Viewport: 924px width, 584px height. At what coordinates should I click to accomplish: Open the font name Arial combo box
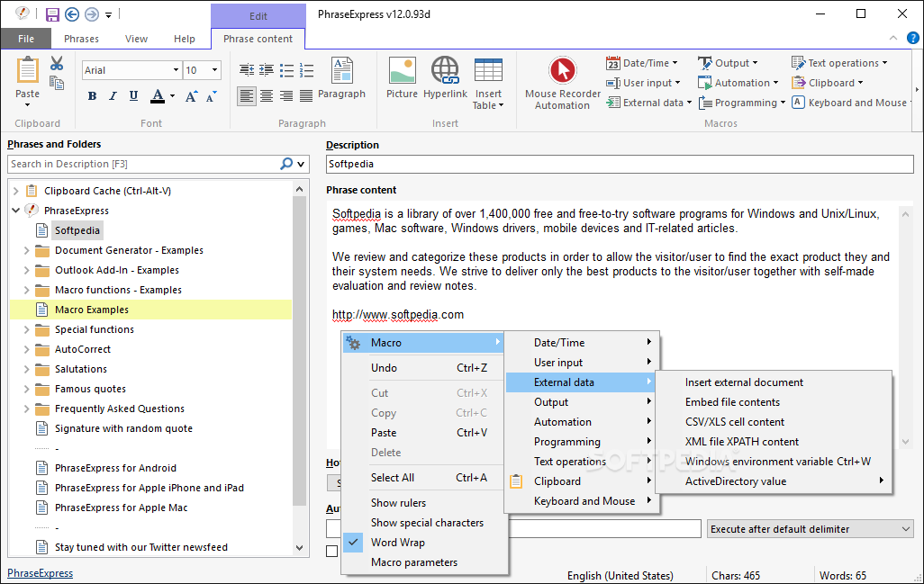pyautogui.click(x=131, y=70)
